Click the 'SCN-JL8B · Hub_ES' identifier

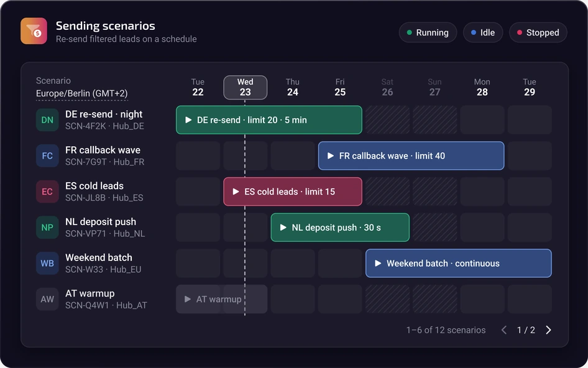104,198
